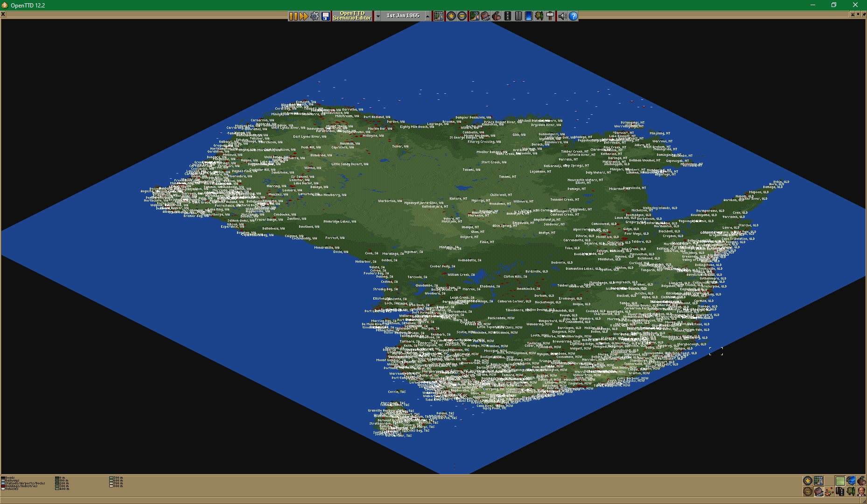
Task: Open waterway construction tool
Action: [528, 16]
